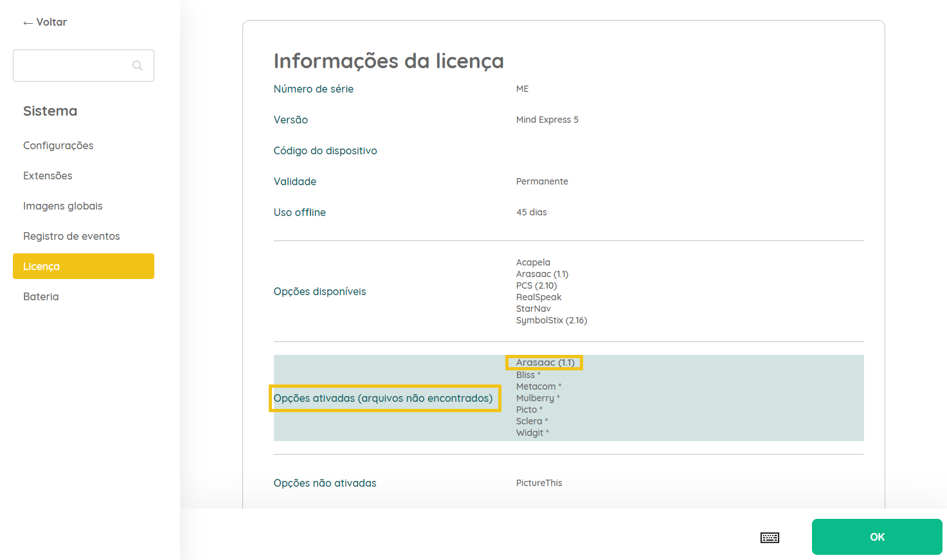Click the serial value ME
The image size is (947, 560).
click(523, 89)
